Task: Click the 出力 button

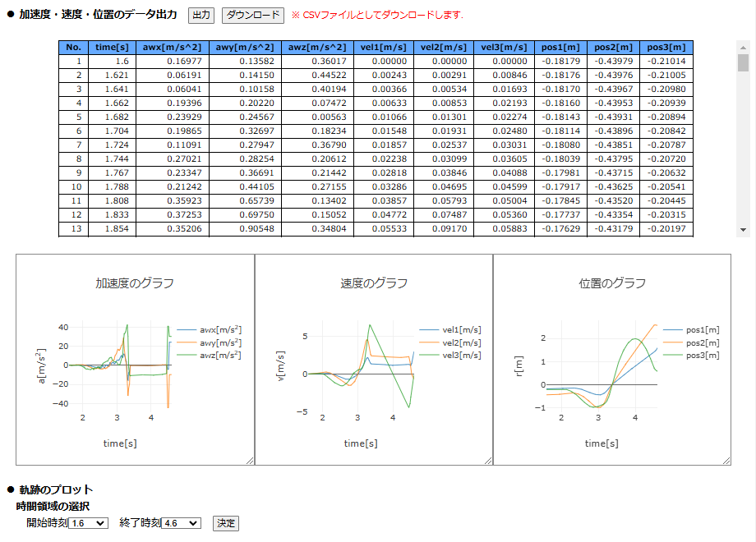Action: click(x=201, y=15)
